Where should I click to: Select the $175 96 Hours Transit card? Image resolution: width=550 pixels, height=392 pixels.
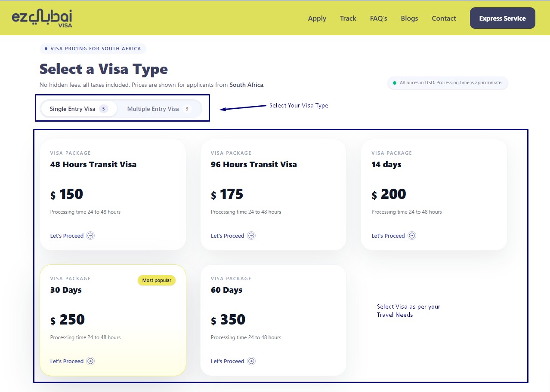click(x=273, y=194)
